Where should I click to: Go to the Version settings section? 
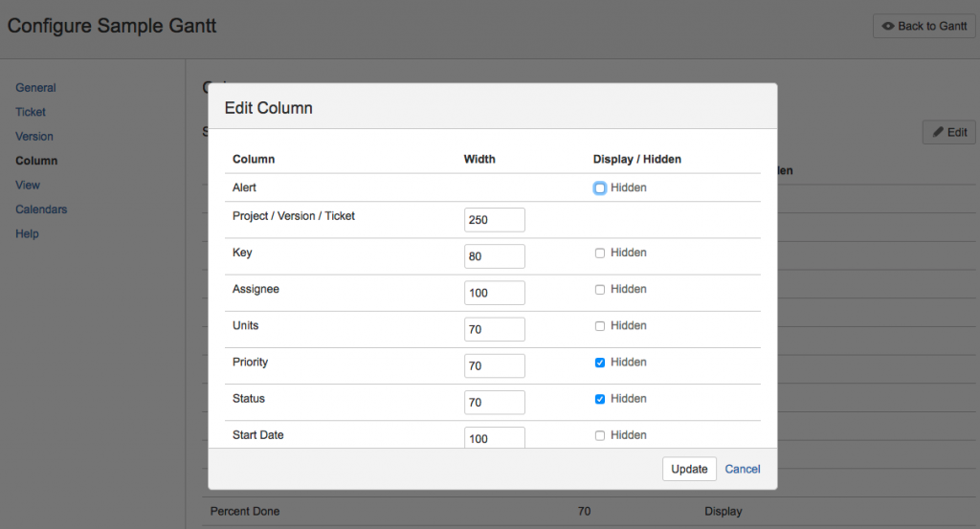[x=34, y=137]
